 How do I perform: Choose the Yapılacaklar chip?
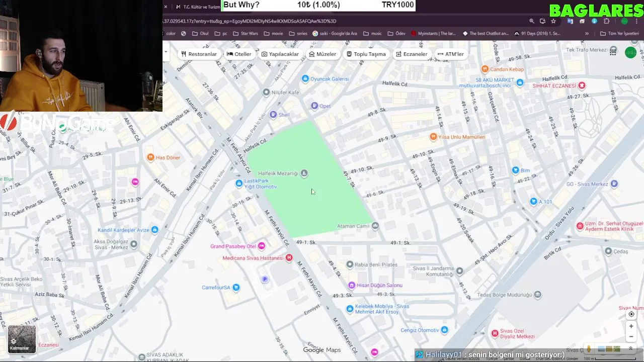[x=280, y=54]
